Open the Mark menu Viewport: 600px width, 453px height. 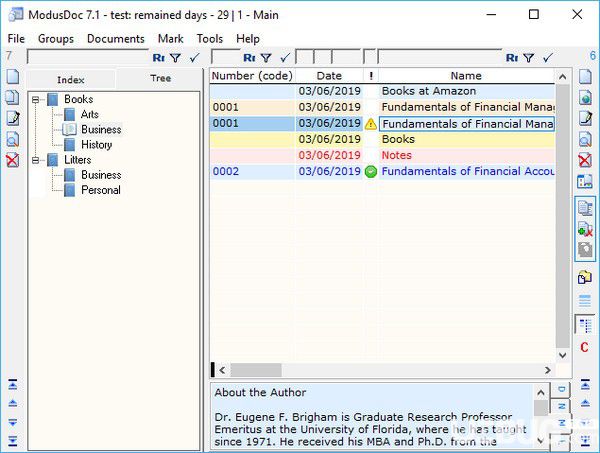tap(171, 39)
